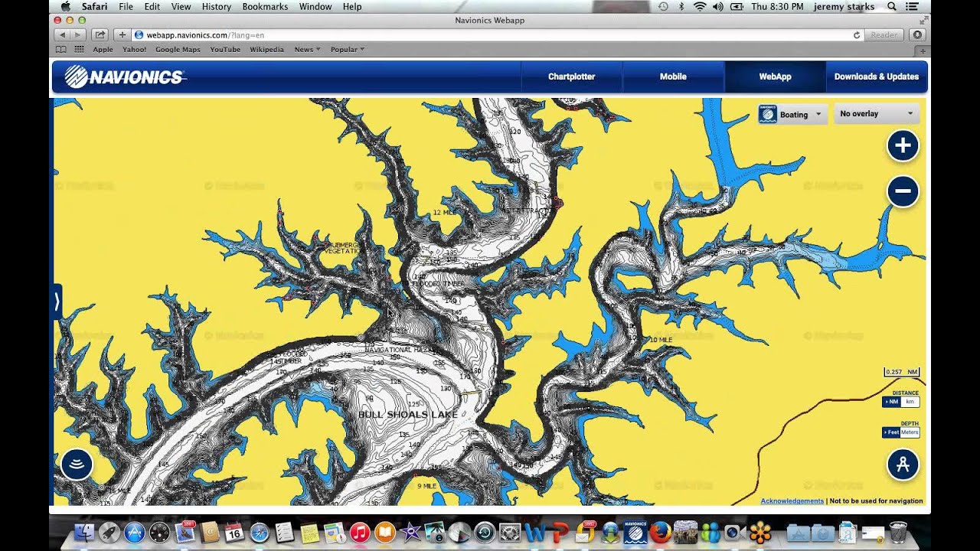This screenshot has width=980, height=551.
Task: Open the Safari downloads button
Action: click(917, 34)
